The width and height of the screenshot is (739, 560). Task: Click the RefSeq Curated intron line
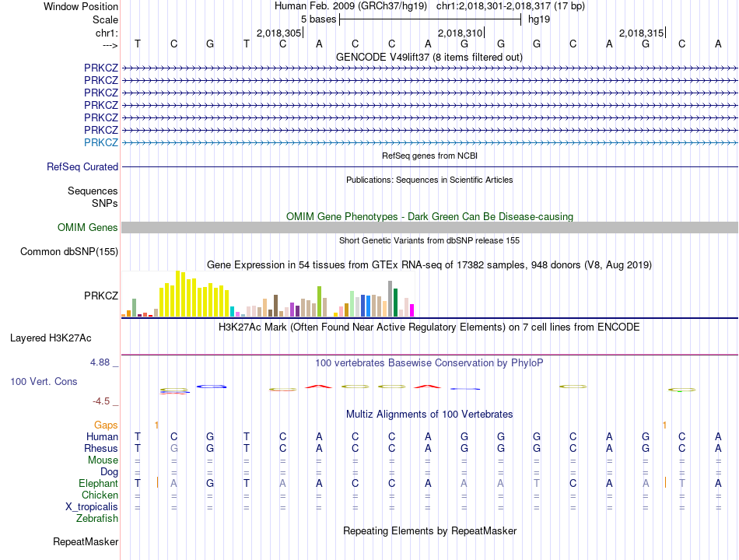click(x=430, y=167)
